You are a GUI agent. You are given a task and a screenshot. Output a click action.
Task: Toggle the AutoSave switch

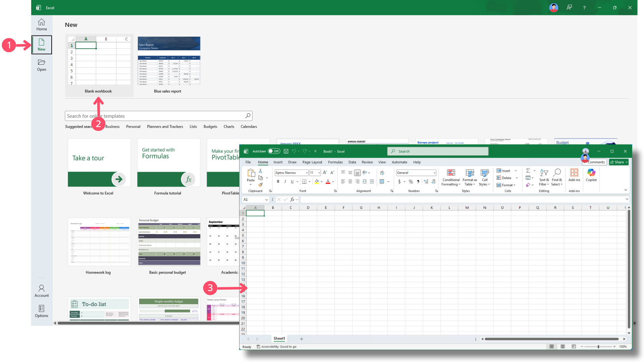tap(274, 151)
